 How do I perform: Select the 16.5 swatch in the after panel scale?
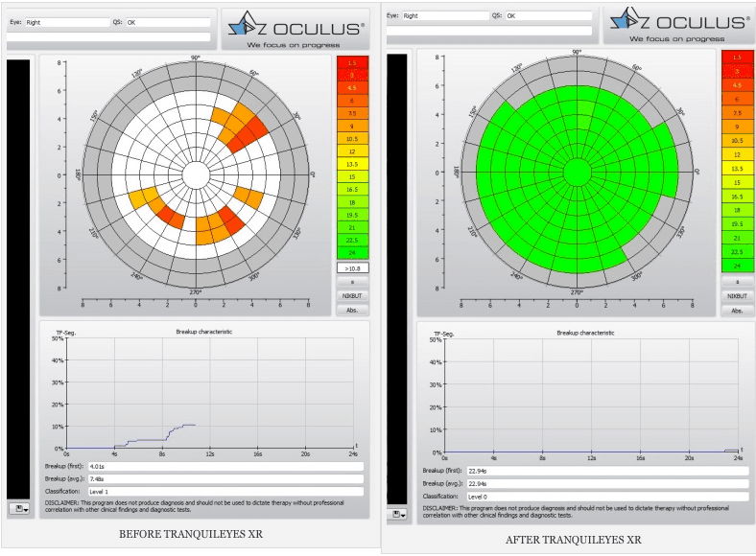pos(737,197)
